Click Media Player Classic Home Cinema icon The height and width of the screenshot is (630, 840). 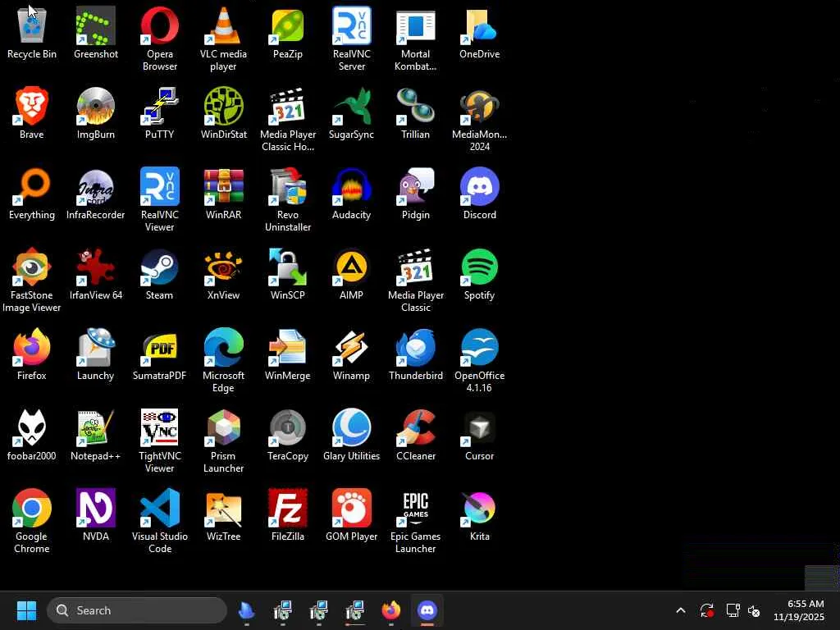click(x=288, y=106)
